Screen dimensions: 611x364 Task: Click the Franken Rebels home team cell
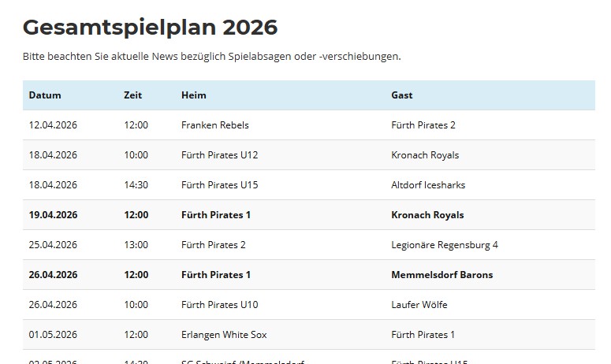coord(214,125)
